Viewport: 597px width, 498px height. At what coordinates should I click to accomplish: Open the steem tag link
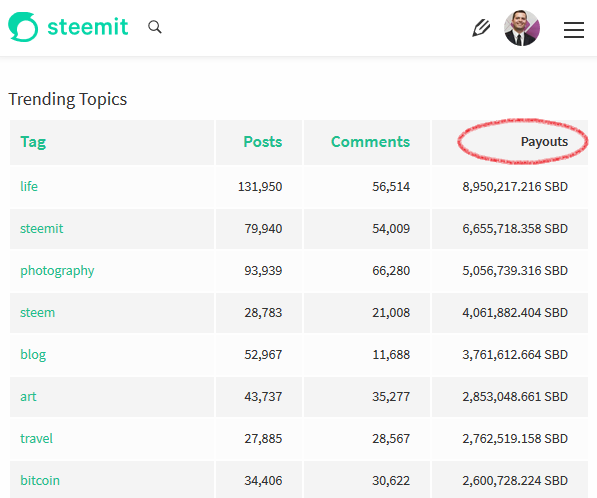tap(37, 313)
